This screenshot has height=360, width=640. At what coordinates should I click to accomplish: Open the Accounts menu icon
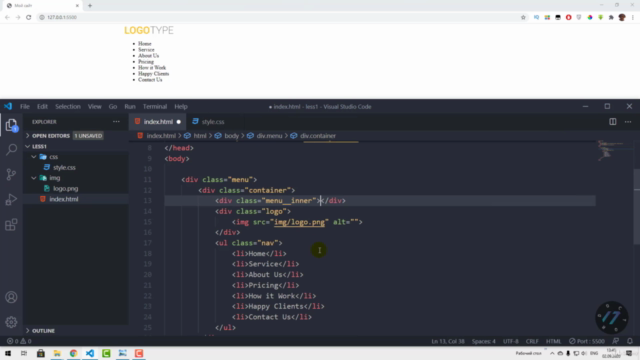[11, 297]
